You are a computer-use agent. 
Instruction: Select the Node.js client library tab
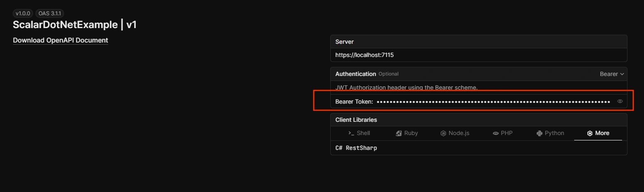[455, 133]
